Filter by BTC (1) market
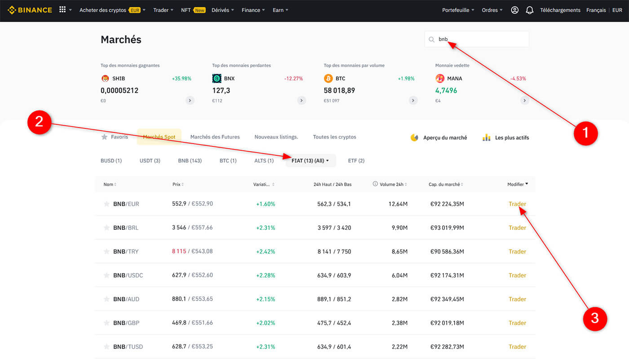 [228, 161]
